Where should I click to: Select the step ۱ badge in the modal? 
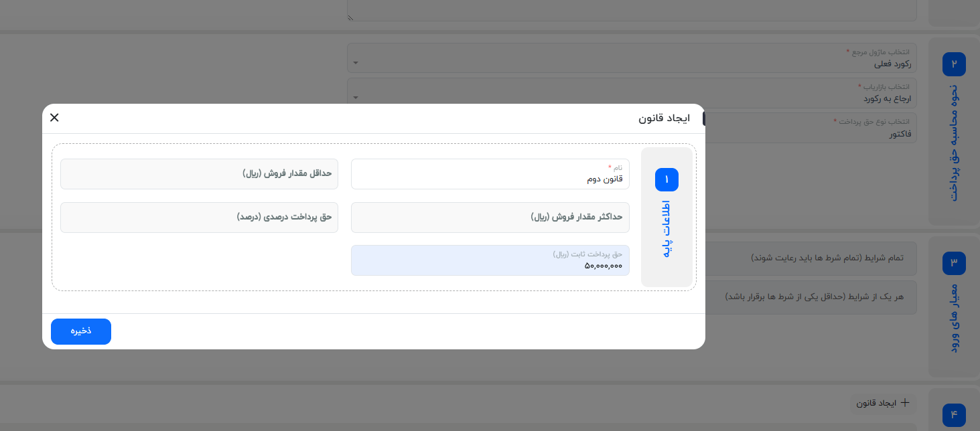click(x=666, y=179)
